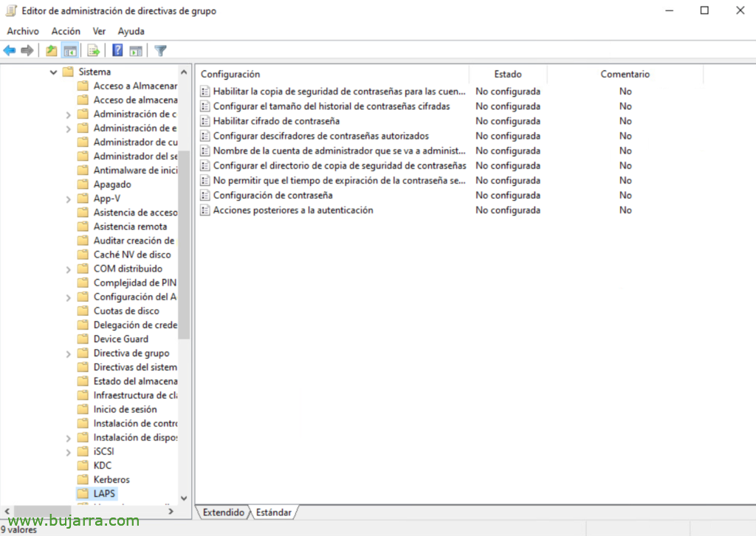Screen dimensions: 756x536
Task: Click the Up one level icon
Action: (52, 49)
